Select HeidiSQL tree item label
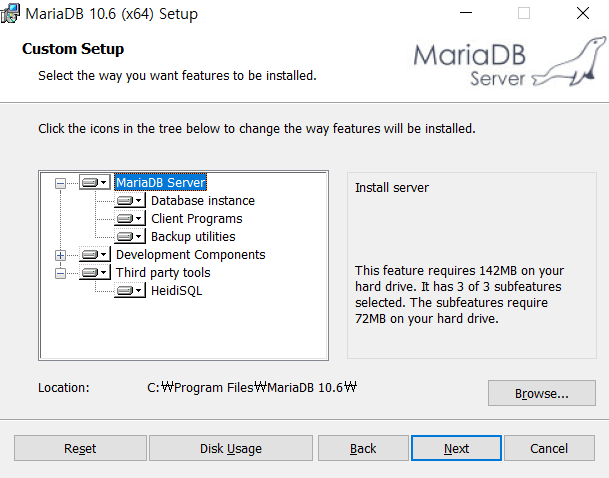The image size is (609, 478). (x=176, y=290)
